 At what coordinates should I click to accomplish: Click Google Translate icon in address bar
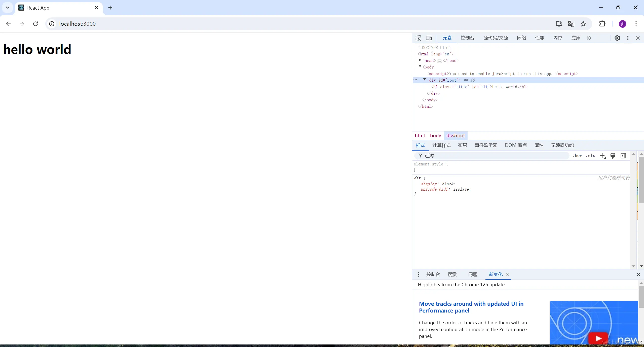(x=571, y=24)
